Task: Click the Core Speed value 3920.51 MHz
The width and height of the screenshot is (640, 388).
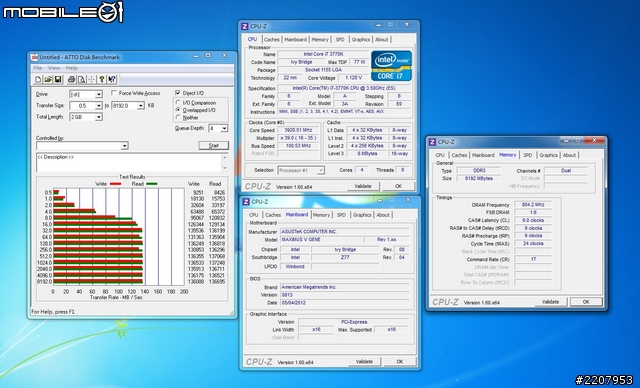Action: coord(298,130)
